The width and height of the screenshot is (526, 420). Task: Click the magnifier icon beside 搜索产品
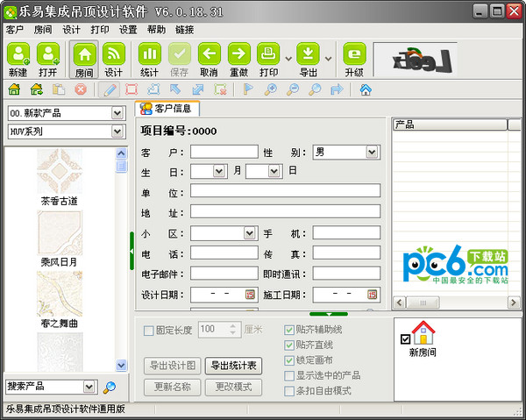click(110, 387)
